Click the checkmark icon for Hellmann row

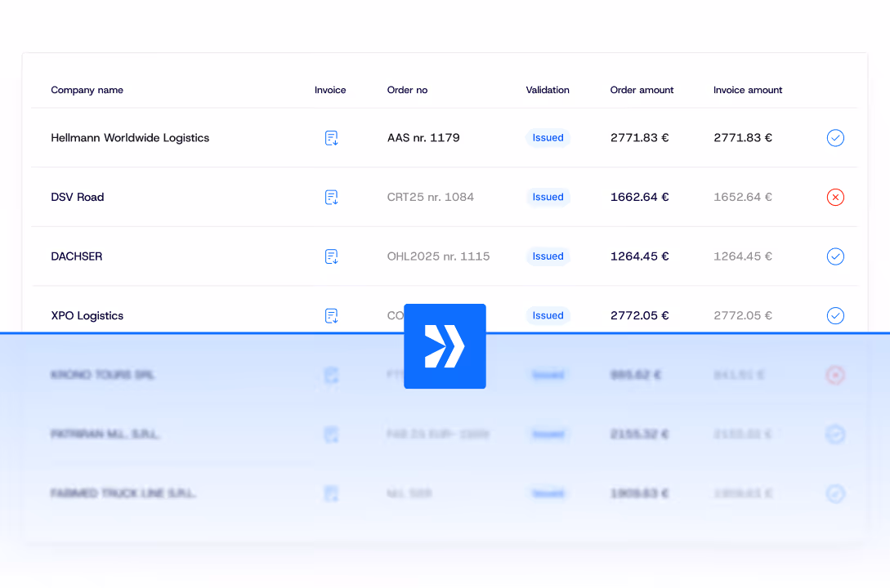(835, 138)
